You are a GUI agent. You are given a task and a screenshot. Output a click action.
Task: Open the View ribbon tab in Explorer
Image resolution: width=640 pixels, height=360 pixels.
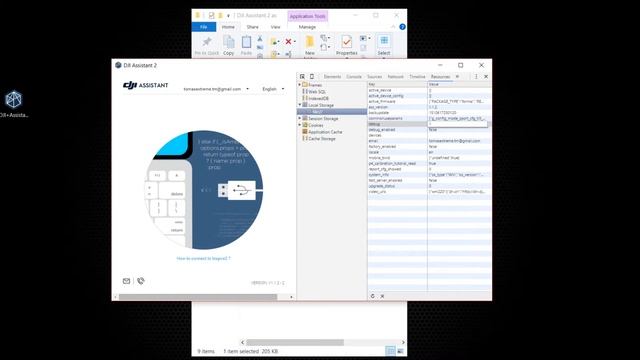coord(276,27)
